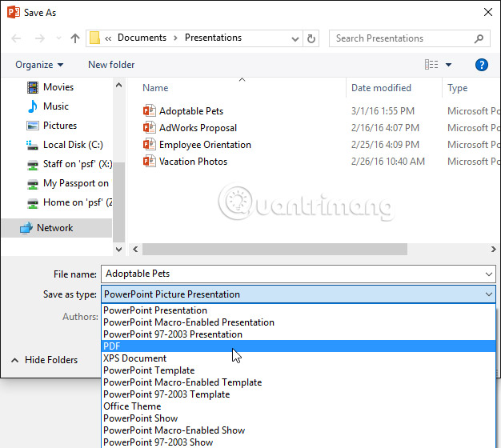This screenshot has height=448, width=501.
Task: Select Music in navigation pane
Action: point(56,106)
